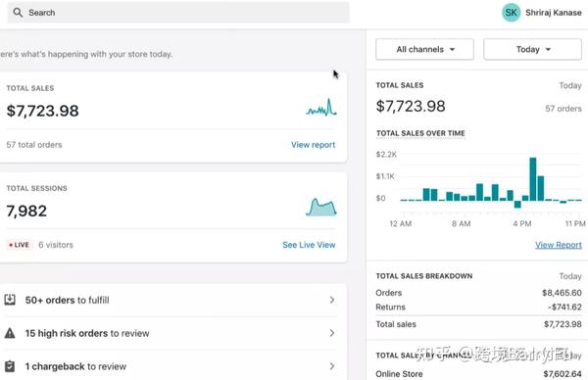Open the Today date range dropdown
This screenshot has width=588, height=380.
532,49
